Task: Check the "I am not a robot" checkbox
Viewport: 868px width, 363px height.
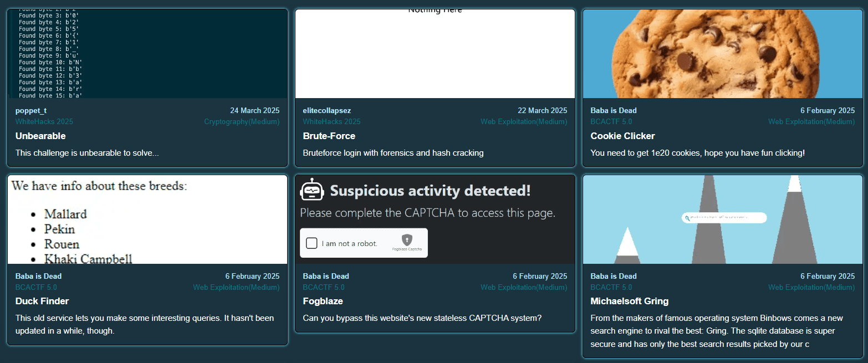Action: (312, 243)
